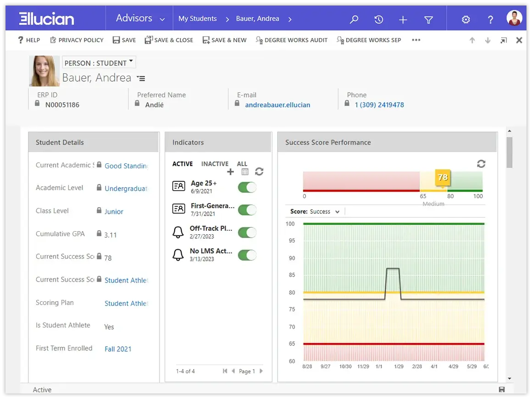
Task: Click the student profile photo
Action: coord(44,71)
